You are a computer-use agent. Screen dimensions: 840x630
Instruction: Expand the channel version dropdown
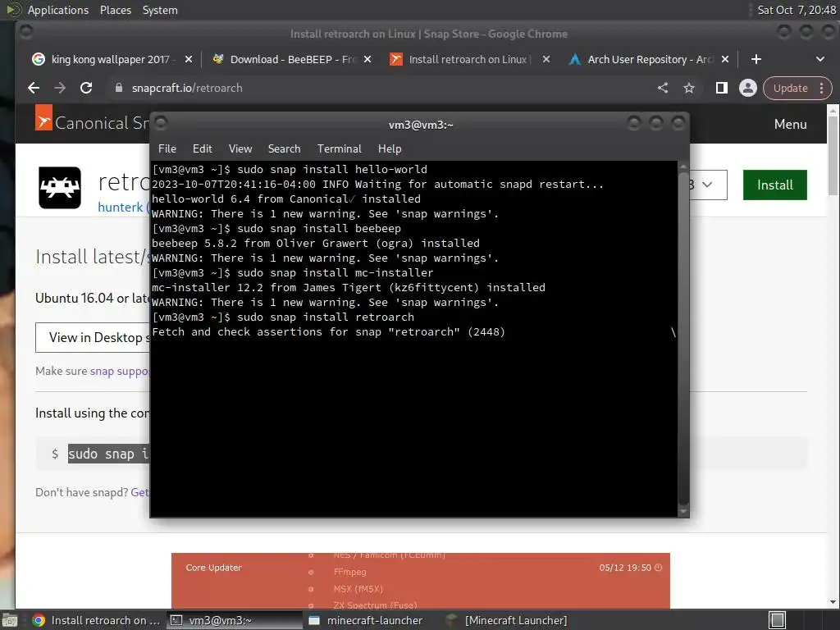coord(708,185)
